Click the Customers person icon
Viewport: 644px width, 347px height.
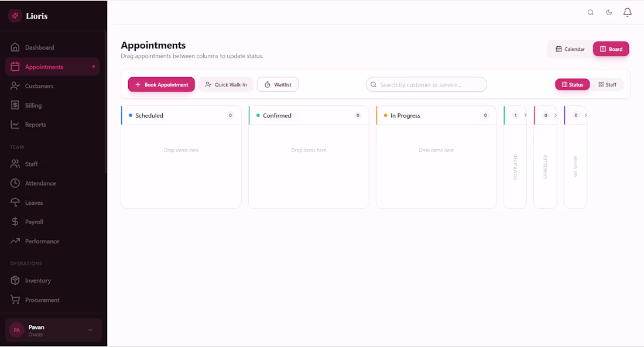15,86
